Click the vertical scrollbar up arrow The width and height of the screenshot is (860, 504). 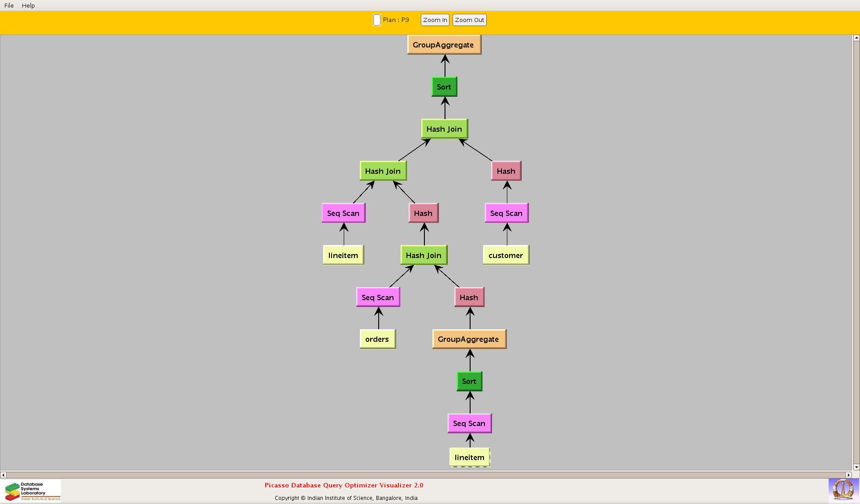click(x=856, y=39)
